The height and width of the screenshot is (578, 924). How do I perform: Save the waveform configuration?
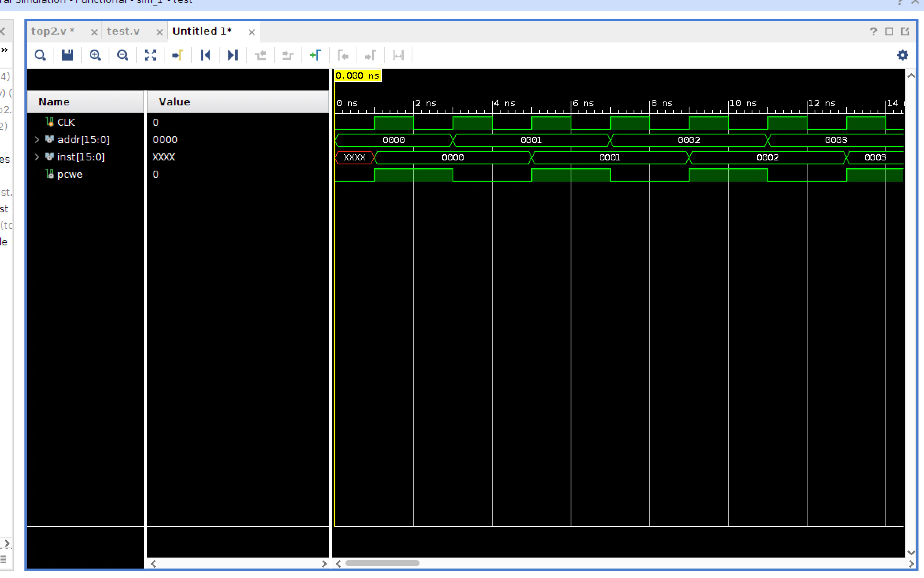pos(68,55)
